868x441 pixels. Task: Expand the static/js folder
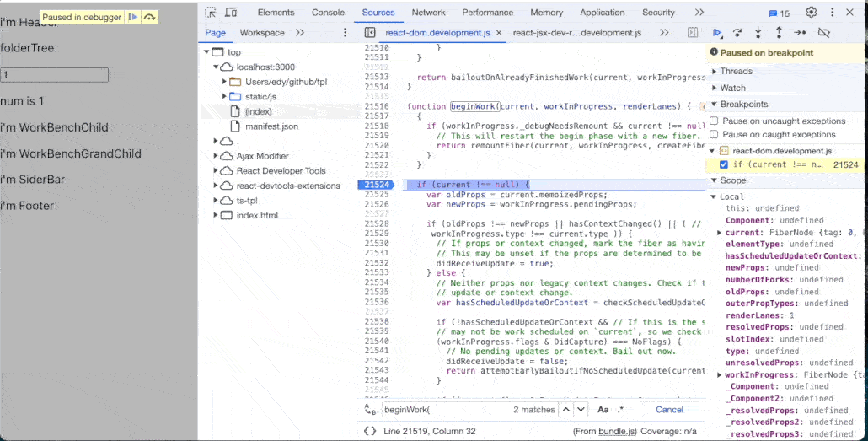[224, 96]
